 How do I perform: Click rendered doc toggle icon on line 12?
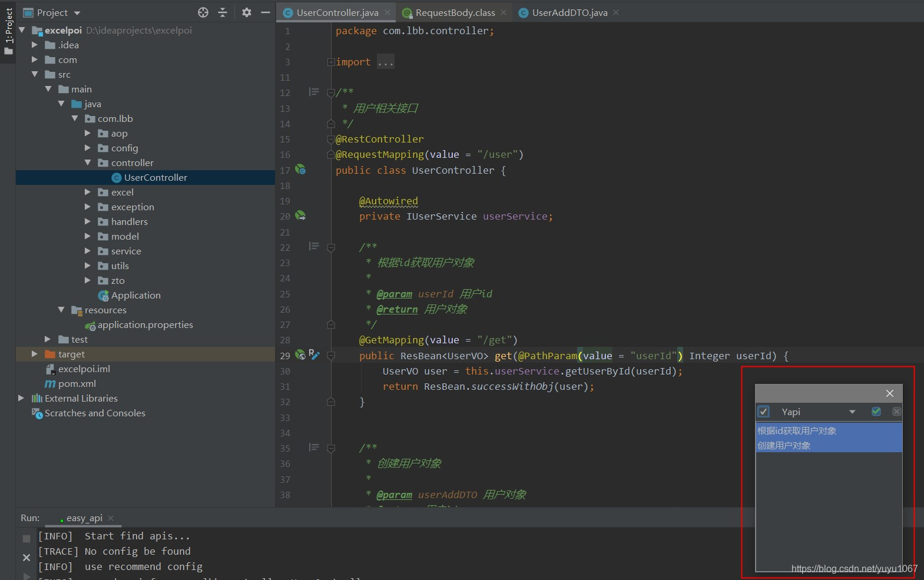tap(314, 92)
